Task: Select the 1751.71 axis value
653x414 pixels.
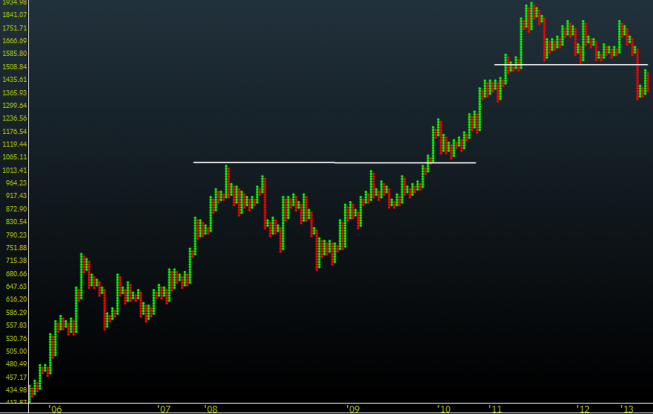Action: pos(15,28)
